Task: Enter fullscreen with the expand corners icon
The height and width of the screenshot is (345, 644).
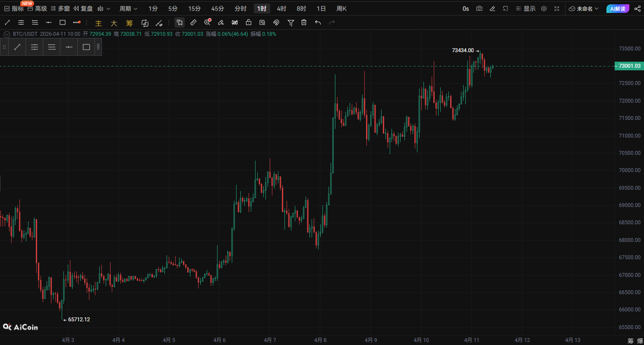Action: [x=557, y=9]
